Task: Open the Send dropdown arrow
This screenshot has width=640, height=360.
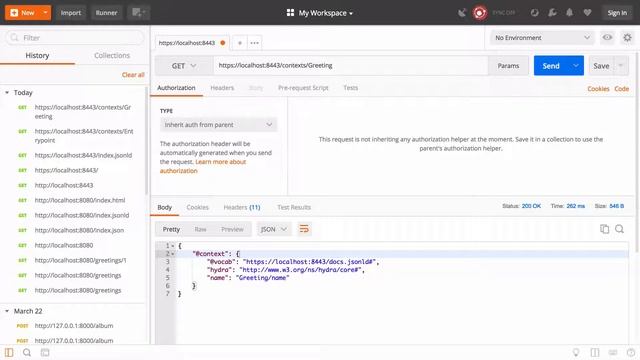Action: point(576,66)
